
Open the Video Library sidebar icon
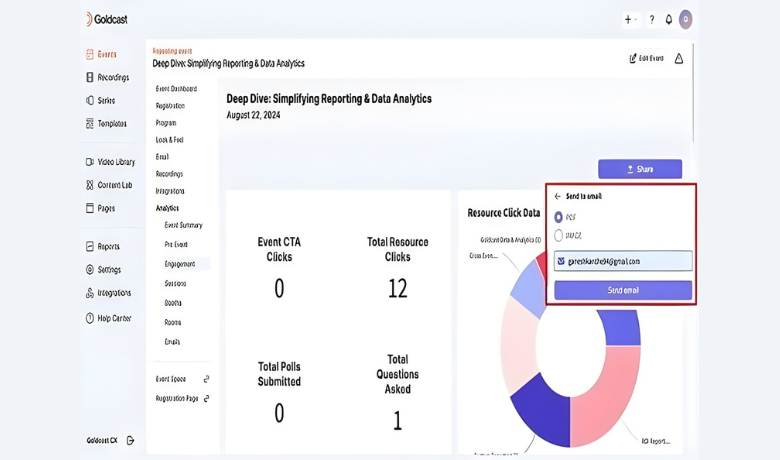90,162
